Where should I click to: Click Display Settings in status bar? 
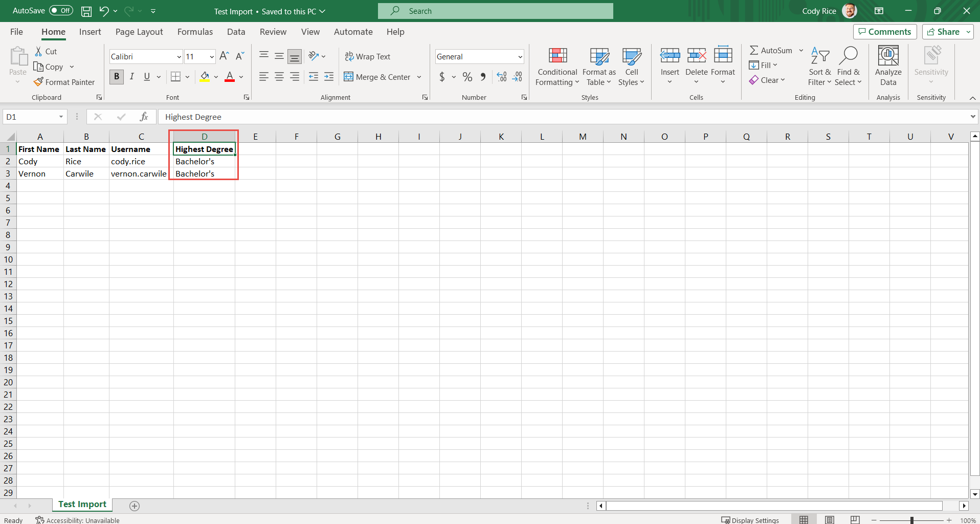coord(750,520)
